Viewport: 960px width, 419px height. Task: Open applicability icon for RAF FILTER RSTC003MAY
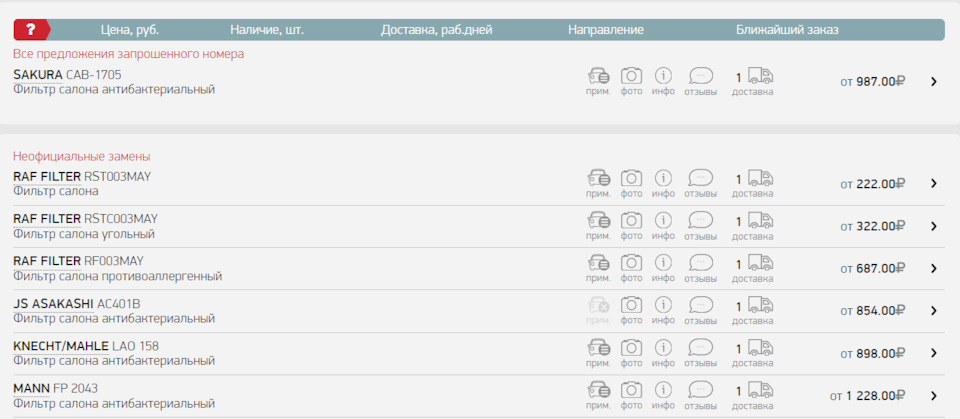(598, 221)
